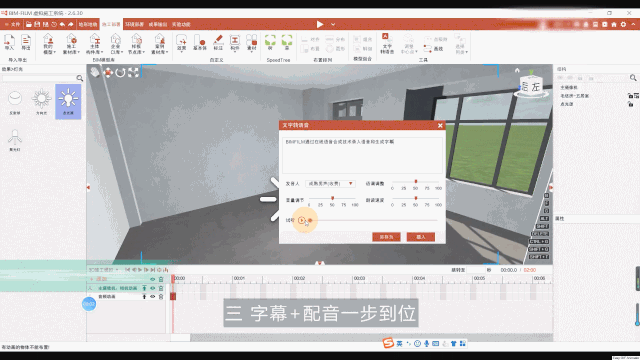Close the 文字转语音 dialog

440,125
